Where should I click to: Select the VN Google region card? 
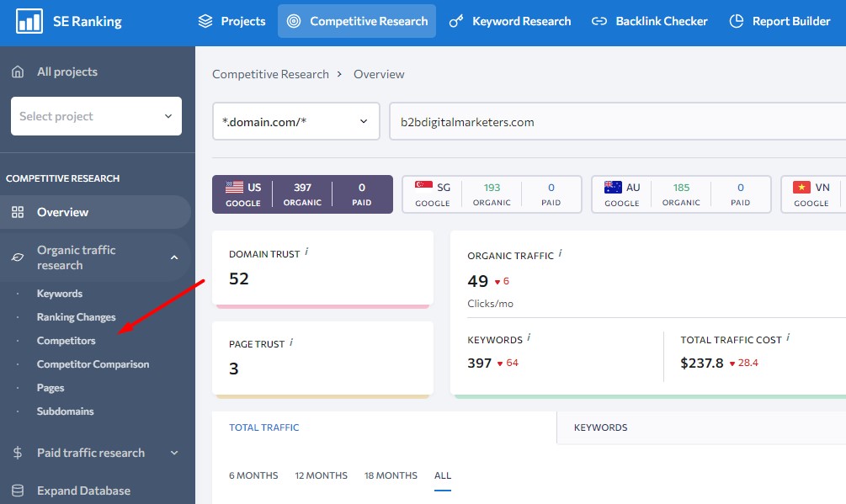(813, 194)
